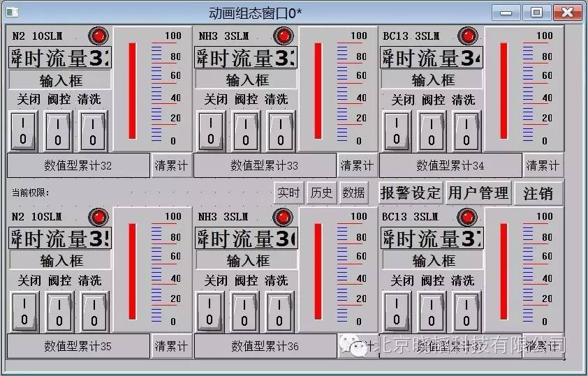Open 报警设定 alarm settings
Image resolution: width=588 pixels, height=376 pixels.
410,193
